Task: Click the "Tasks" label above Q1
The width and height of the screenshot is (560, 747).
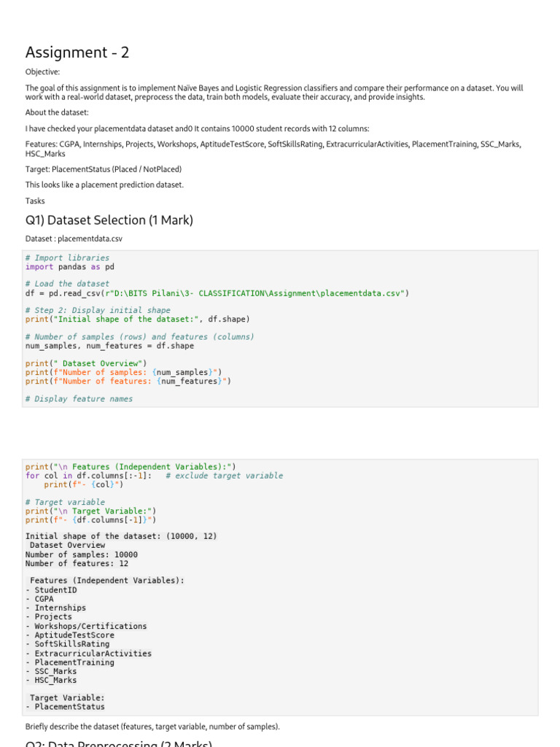Action: click(x=35, y=201)
